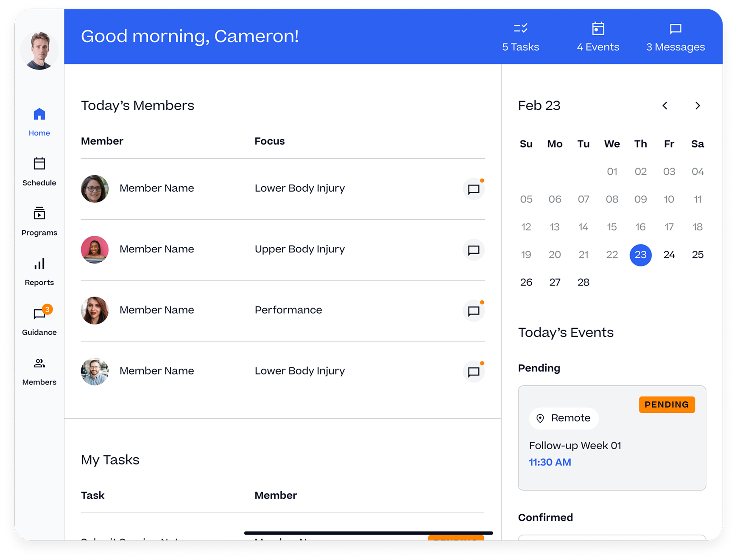Screen dimensions: 737x560
Task: Click the Confirmed events heading
Action: tap(545, 518)
